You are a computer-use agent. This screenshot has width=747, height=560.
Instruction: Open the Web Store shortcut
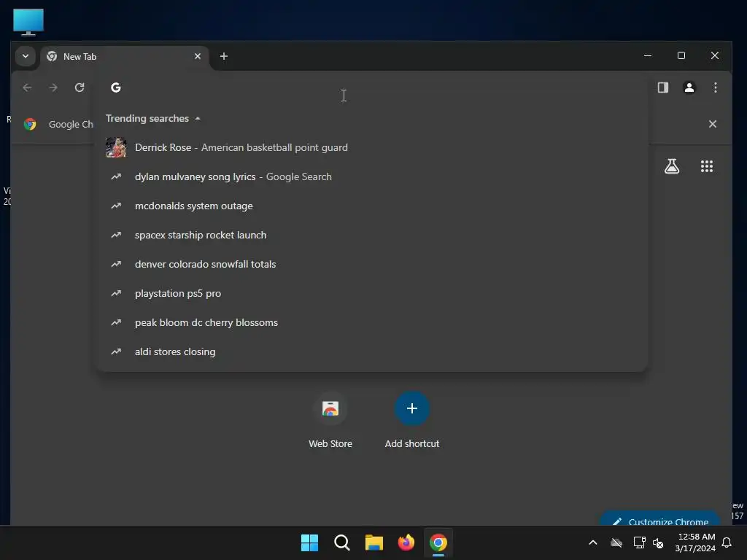[x=330, y=421]
